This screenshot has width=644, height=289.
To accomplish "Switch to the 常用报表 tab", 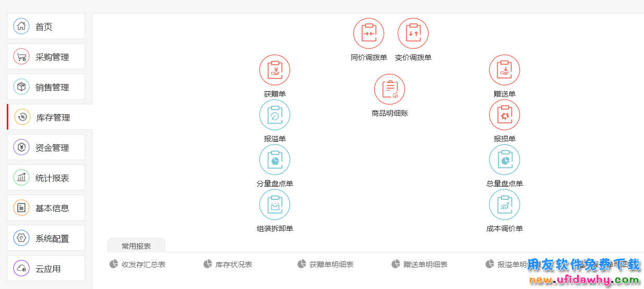I will (136, 246).
